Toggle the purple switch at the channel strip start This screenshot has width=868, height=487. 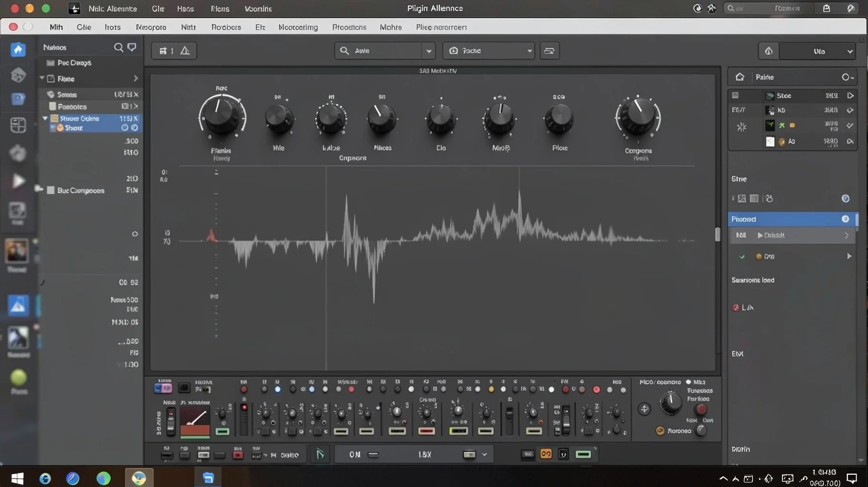163,389
